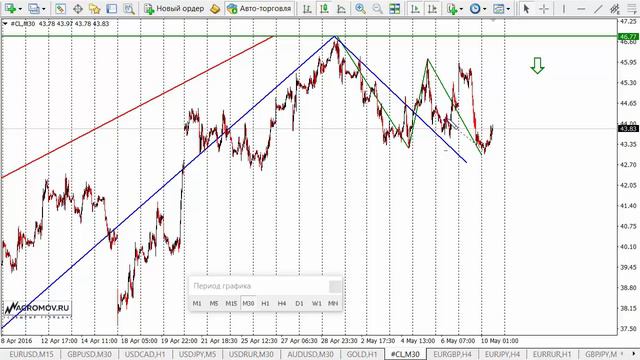This screenshot has width=640, height=360.
Task: Click the 46.77 green price label
Action: (x=628, y=37)
